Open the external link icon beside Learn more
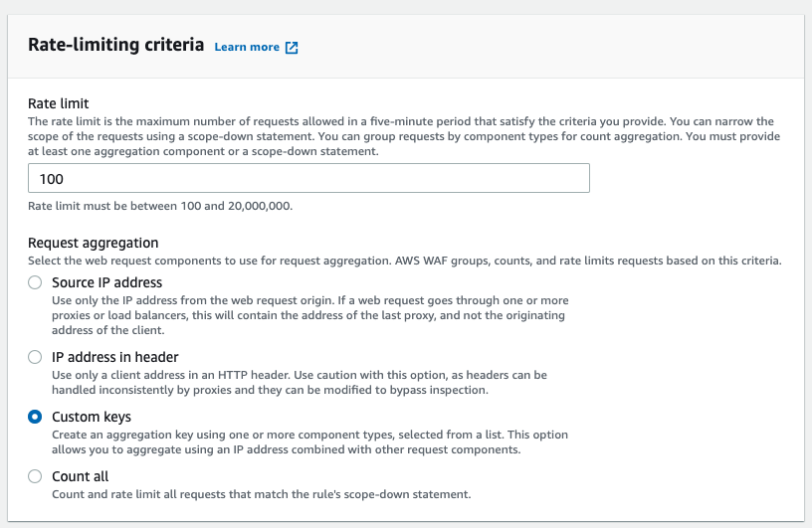This screenshot has width=812, height=528. [x=292, y=47]
